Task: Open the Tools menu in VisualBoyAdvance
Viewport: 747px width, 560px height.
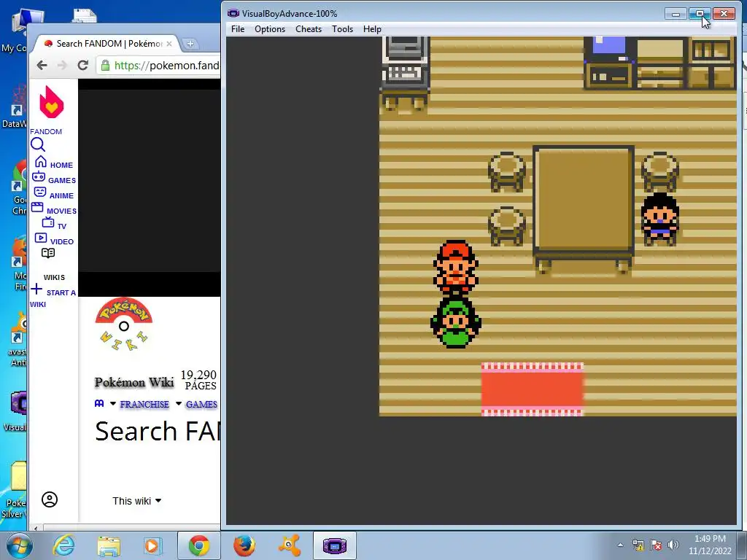Action: 342,29
